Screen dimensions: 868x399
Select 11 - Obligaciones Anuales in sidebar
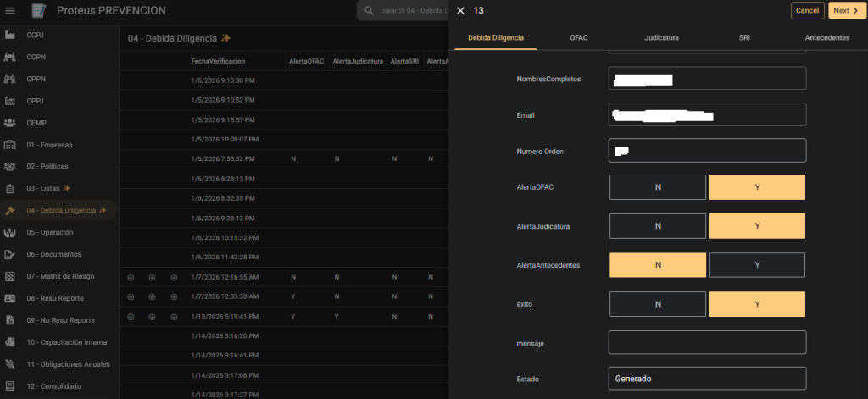pos(68,364)
